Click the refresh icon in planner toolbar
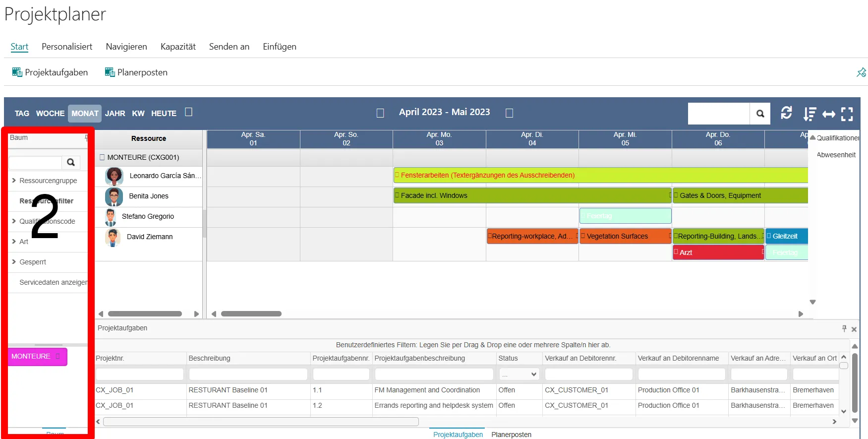 coord(786,113)
